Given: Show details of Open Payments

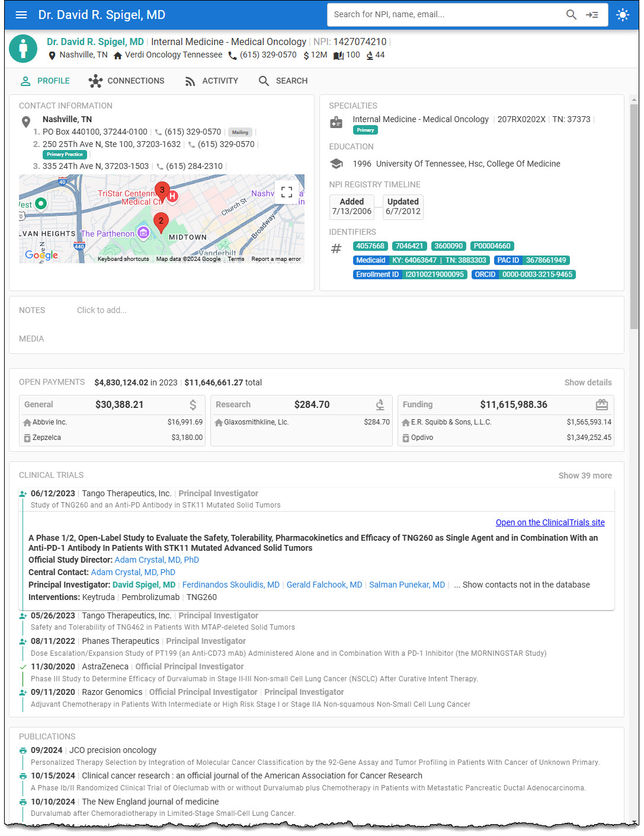Looking at the screenshot, I should pos(588,383).
